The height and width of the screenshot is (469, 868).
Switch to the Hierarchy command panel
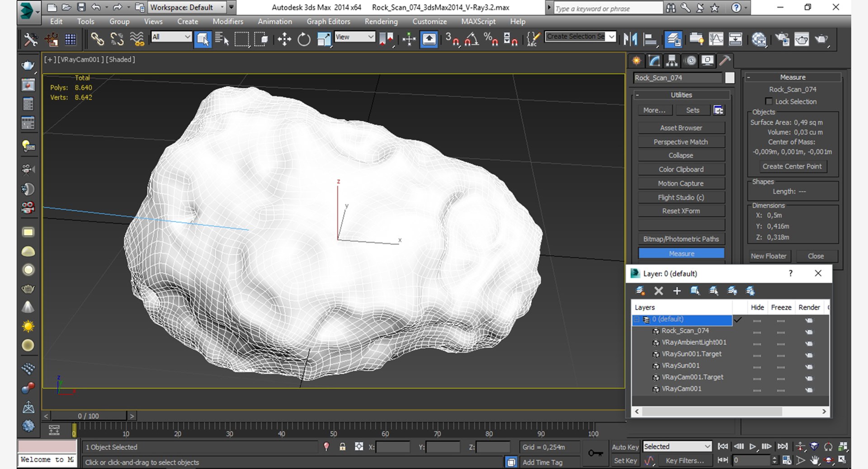coord(672,61)
